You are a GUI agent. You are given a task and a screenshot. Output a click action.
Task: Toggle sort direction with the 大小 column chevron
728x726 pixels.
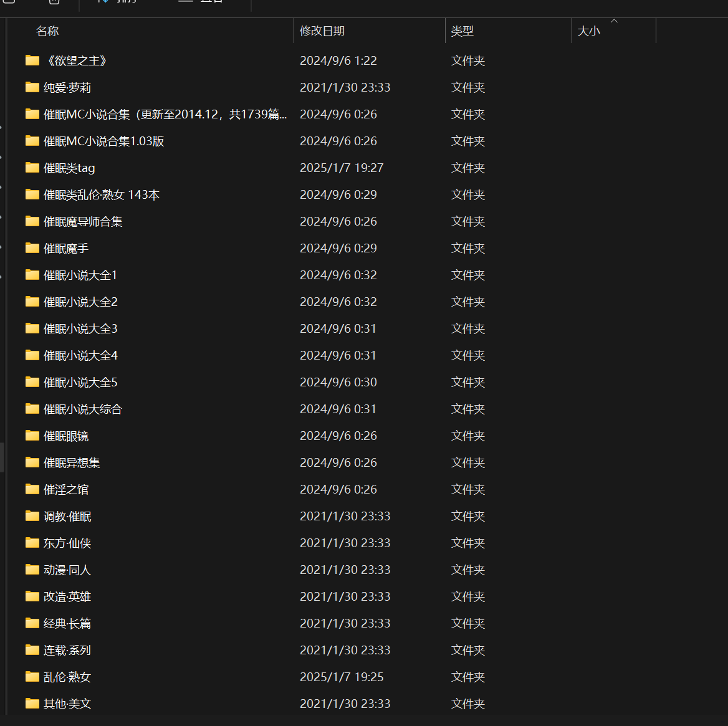[614, 21]
